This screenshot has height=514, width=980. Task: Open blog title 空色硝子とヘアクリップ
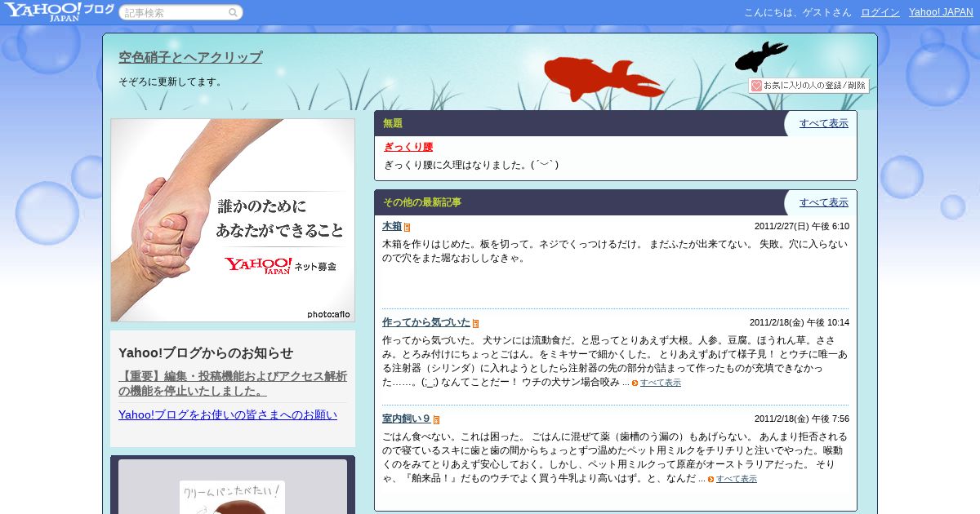tap(190, 57)
